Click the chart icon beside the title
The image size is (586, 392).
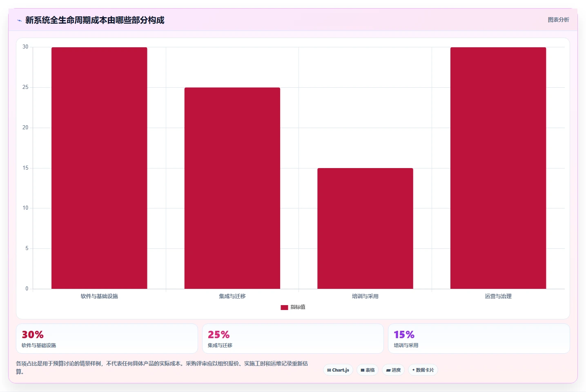[19, 20]
